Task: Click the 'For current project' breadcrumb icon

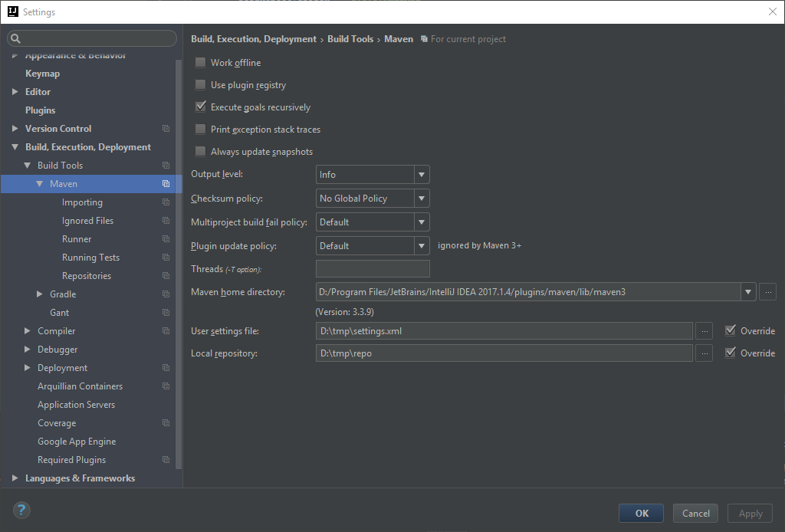Action: (425, 38)
